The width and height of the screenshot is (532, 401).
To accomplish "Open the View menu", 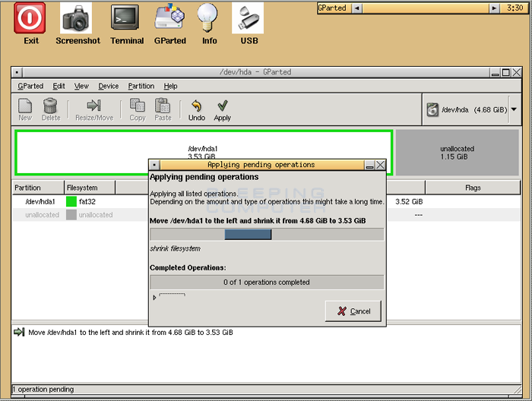I will (81, 87).
